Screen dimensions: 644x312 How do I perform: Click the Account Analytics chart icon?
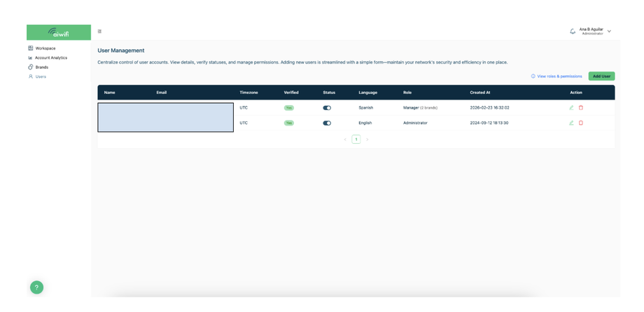pos(30,57)
